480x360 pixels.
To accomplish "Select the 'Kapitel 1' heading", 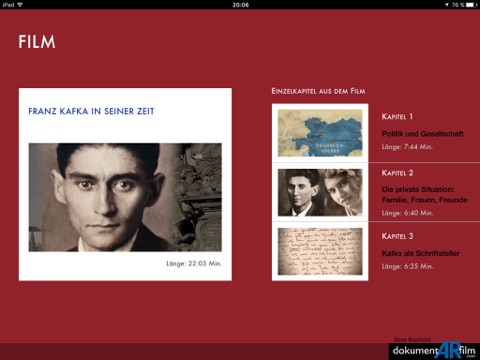I will click(397, 117).
